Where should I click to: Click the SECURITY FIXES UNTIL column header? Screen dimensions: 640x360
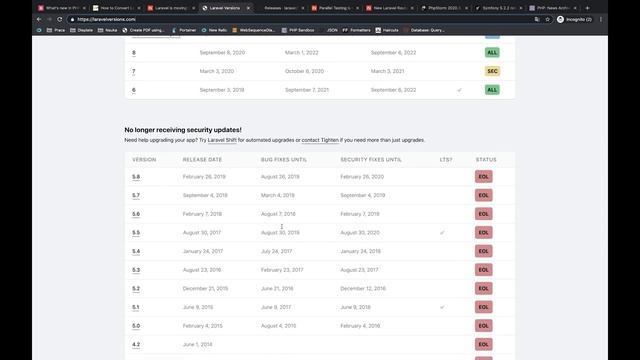click(371, 160)
